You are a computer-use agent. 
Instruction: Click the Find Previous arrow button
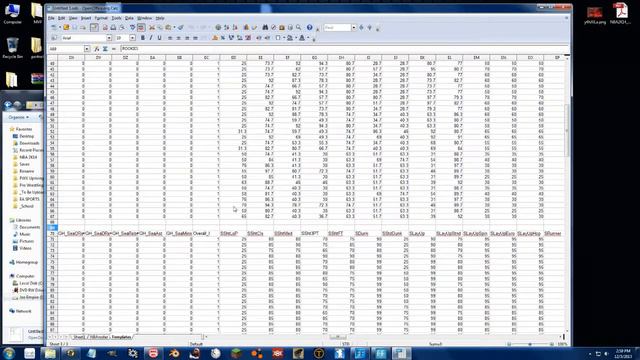click(369, 27)
